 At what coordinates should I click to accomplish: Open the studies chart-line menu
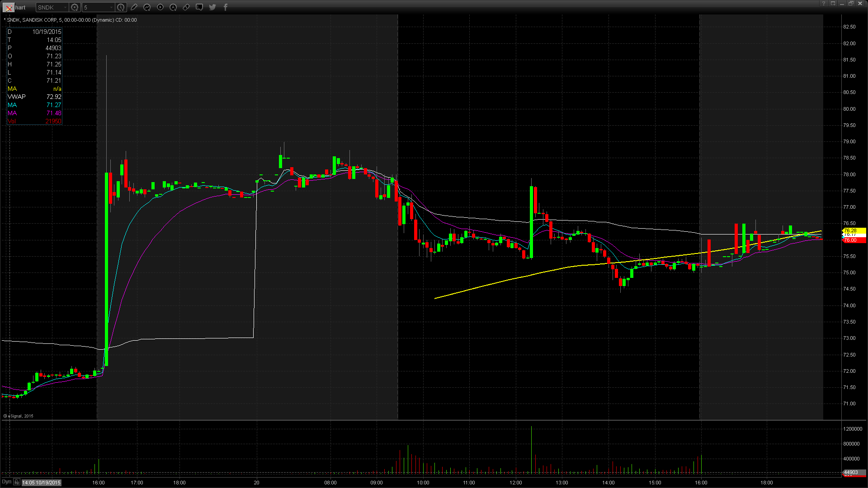[147, 7]
